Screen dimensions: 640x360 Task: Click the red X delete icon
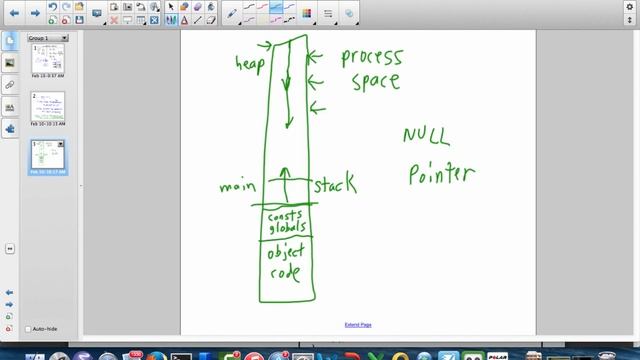[114, 20]
